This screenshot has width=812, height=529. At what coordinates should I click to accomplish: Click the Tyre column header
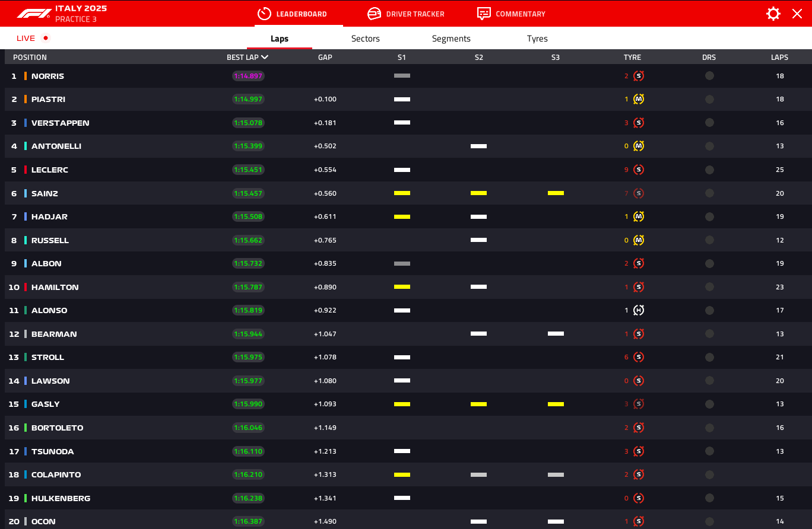(x=632, y=58)
